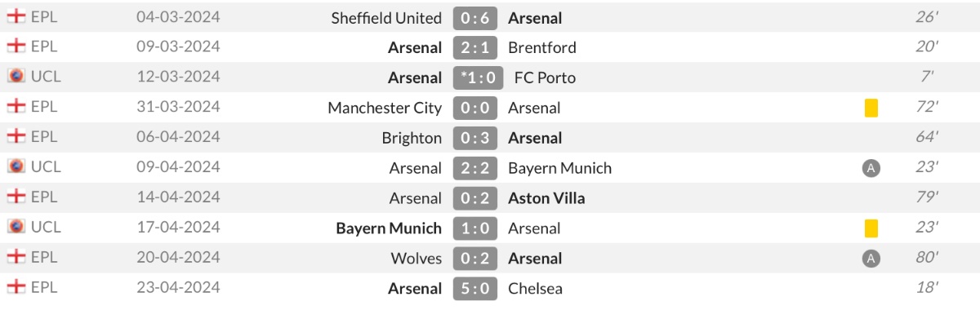This screenshot has height=328, width=980.
Task: Select the Brighton team name
Action: click(x=412, y=138)
